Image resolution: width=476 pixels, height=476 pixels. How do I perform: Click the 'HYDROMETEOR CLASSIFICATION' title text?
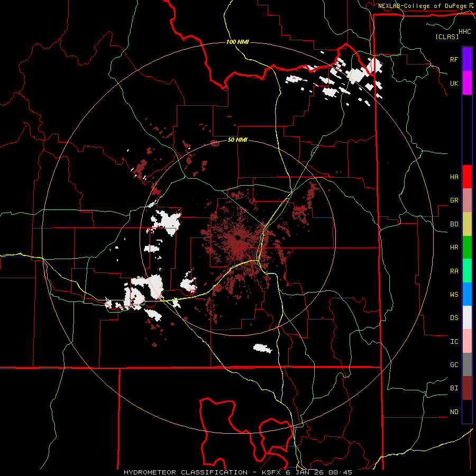[x=186, y=472]
